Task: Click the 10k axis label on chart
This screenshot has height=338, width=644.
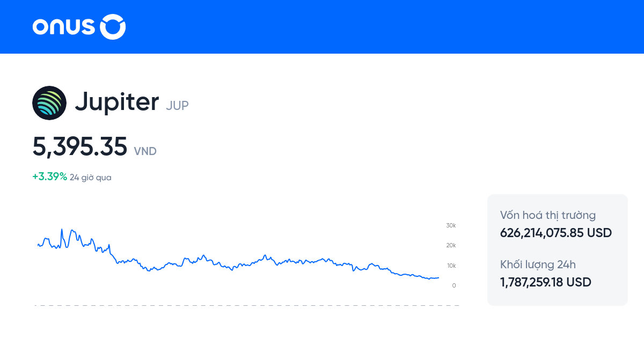Action: [x=451, y=266]
